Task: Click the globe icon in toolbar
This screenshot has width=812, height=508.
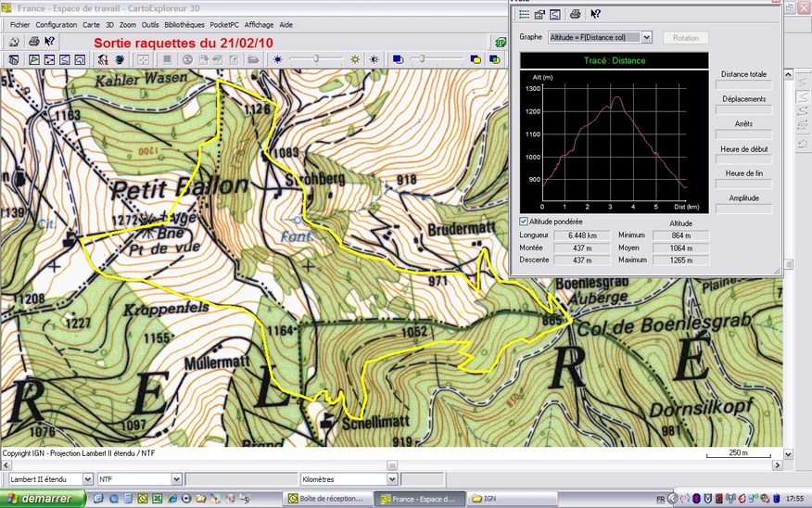Action: [120, 59]
